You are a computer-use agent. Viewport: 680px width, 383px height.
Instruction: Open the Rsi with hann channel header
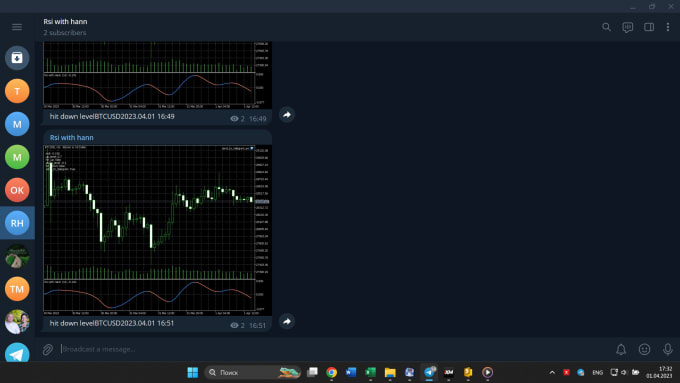click(x=65, y=27)
